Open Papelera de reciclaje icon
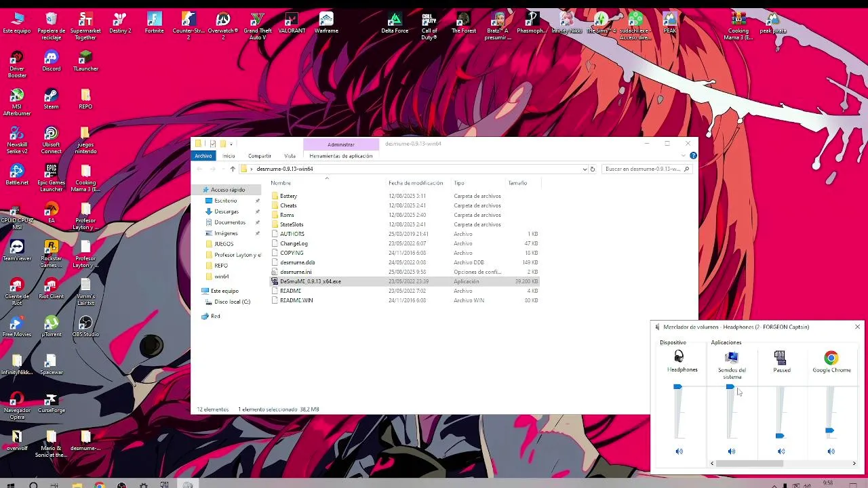The image size is (868, 488). coord(51,26)
